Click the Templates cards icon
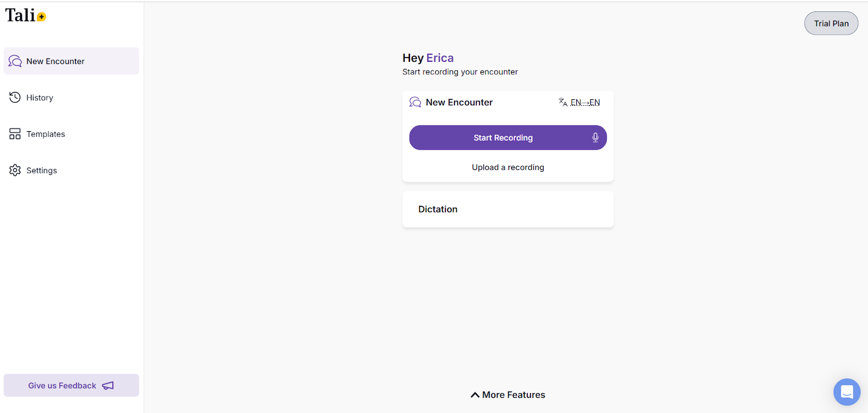 [x=15, y=134]
